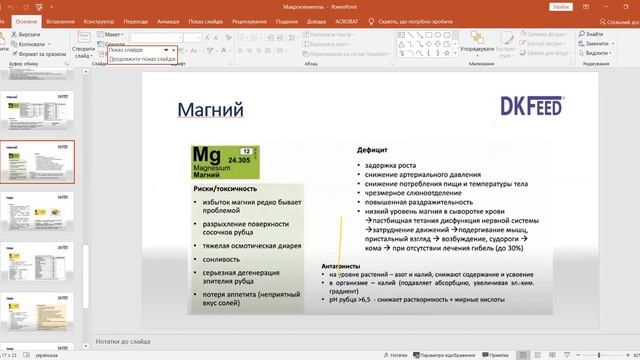Image resolution: width=640 pixels, height=360 pixels.
Task: Click the Магний slide title text
Action: (x=211, y=110)
